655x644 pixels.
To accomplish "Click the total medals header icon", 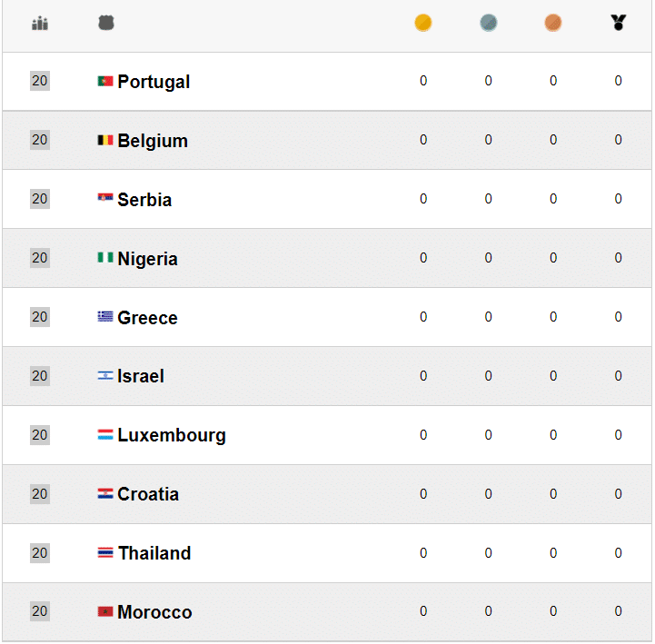I will (x=619, y=23).
